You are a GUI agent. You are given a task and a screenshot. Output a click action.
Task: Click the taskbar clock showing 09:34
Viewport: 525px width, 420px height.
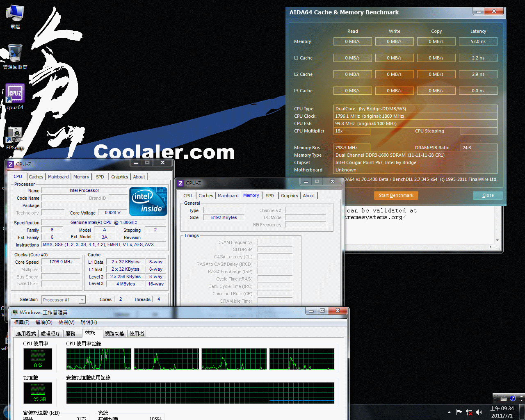tap(502, 412)
